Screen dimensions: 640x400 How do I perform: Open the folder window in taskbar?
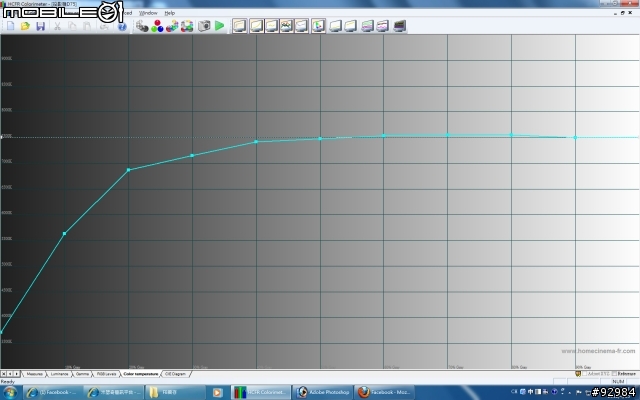point(176,393)
